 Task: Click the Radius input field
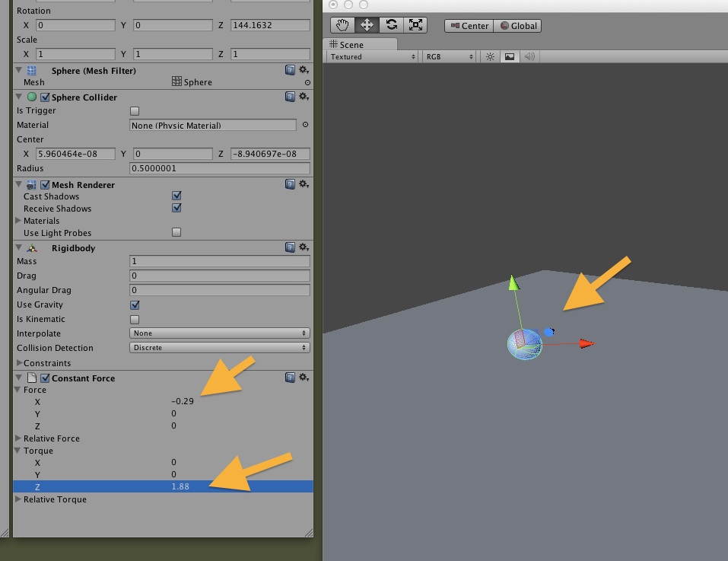coord(218,168)
